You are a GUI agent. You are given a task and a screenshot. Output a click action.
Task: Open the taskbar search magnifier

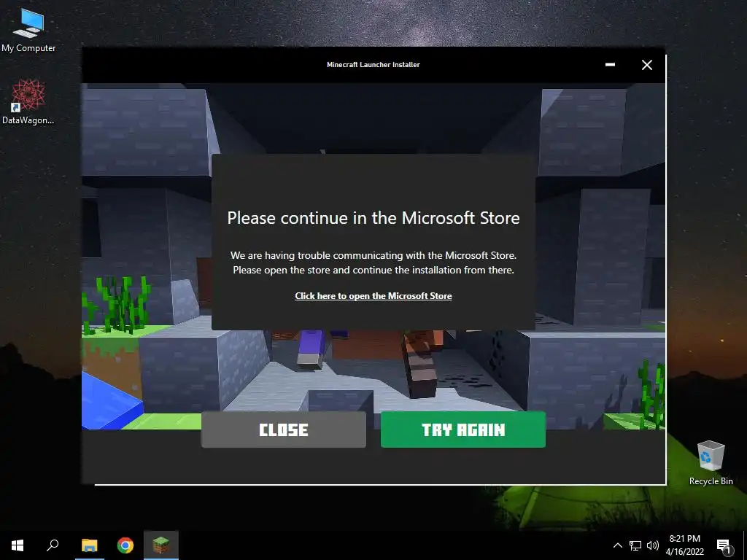(x=53, y=545)
